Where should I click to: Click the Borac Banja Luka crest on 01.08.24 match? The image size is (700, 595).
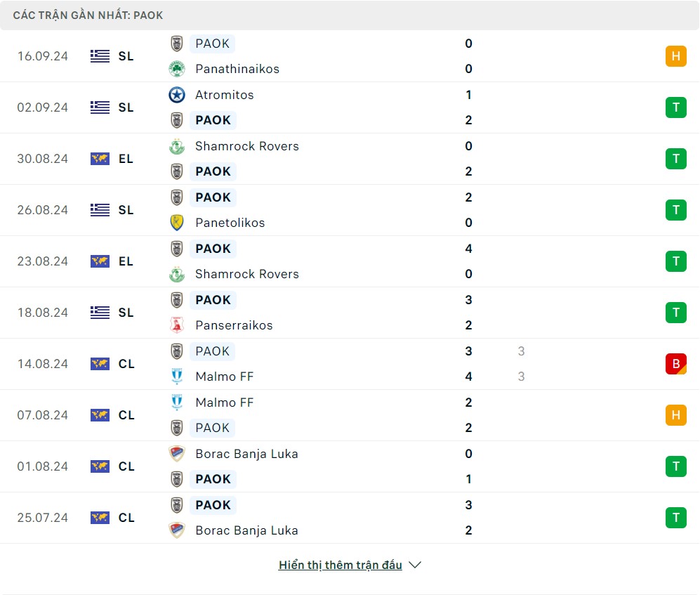point(176,454)
